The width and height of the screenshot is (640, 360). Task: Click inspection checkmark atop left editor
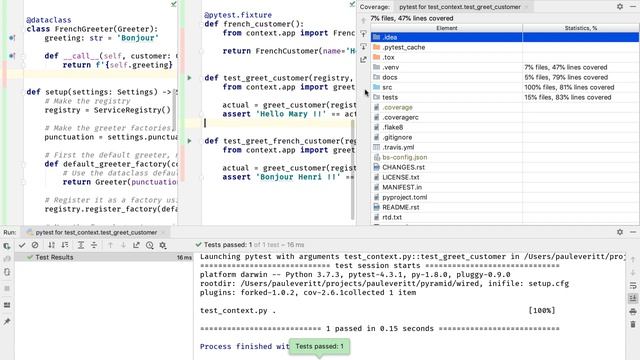[173, 4]
